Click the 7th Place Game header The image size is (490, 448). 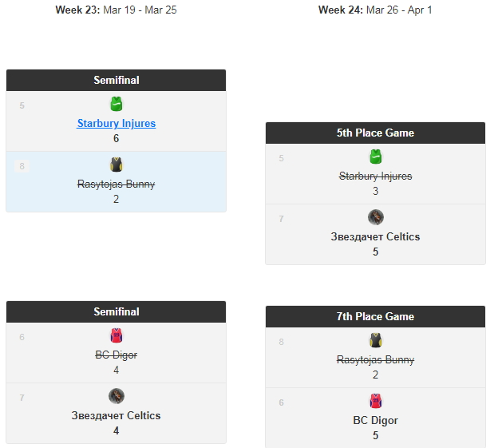[375, 317]
